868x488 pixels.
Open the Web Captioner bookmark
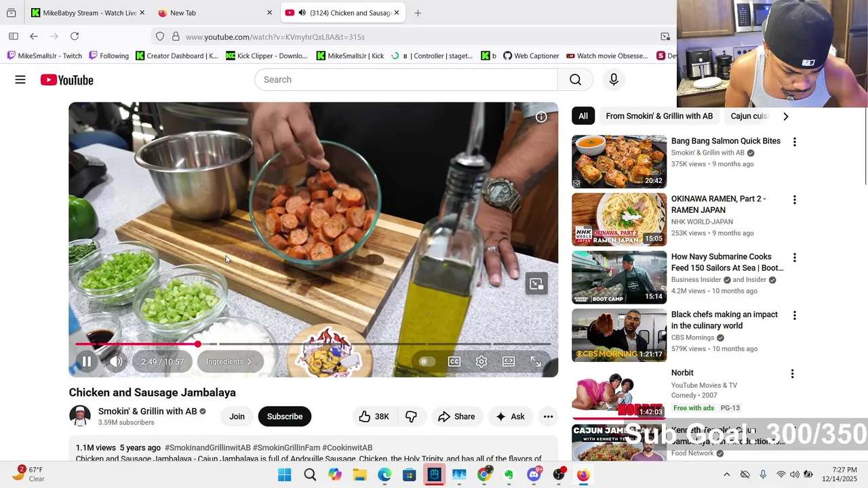(531, 56)
